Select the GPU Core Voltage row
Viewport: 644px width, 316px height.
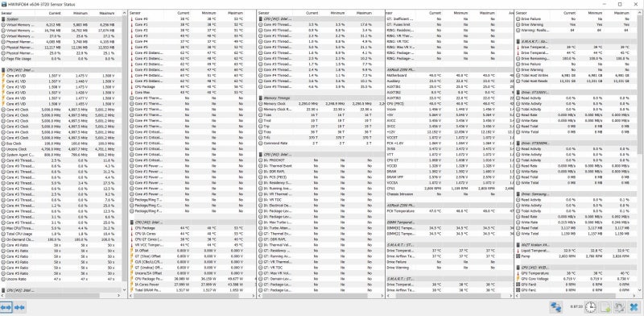click(576, 279)
